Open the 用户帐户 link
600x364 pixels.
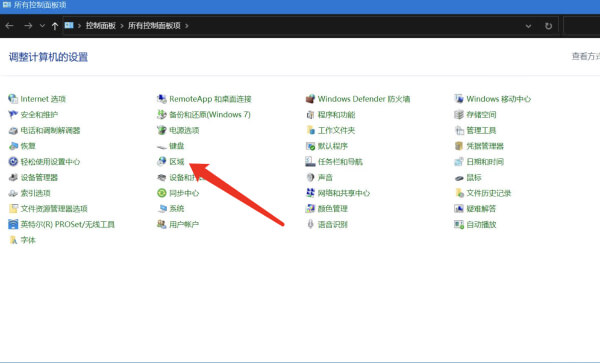(x=184, y=224)
